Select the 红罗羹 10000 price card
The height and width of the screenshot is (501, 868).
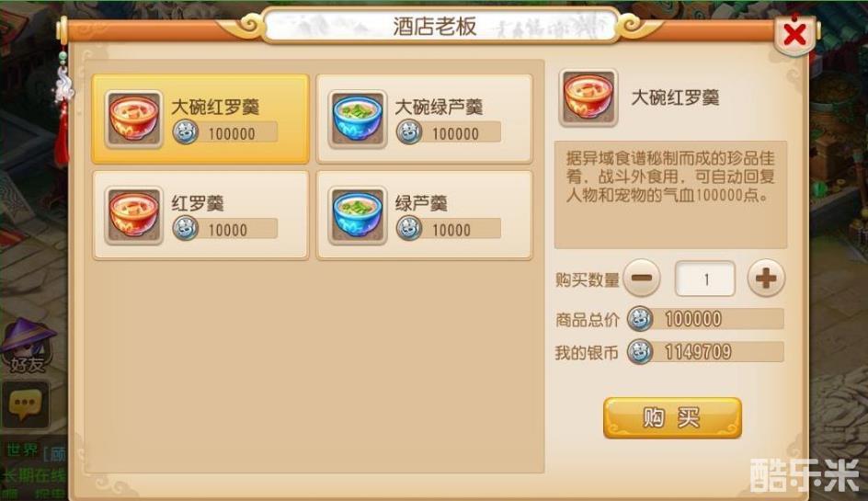point(200,215)
